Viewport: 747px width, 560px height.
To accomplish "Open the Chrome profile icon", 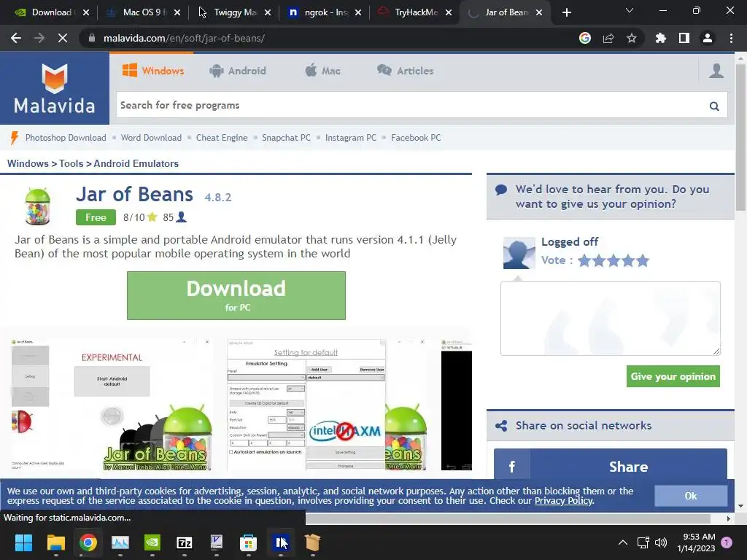I will 708,38.
